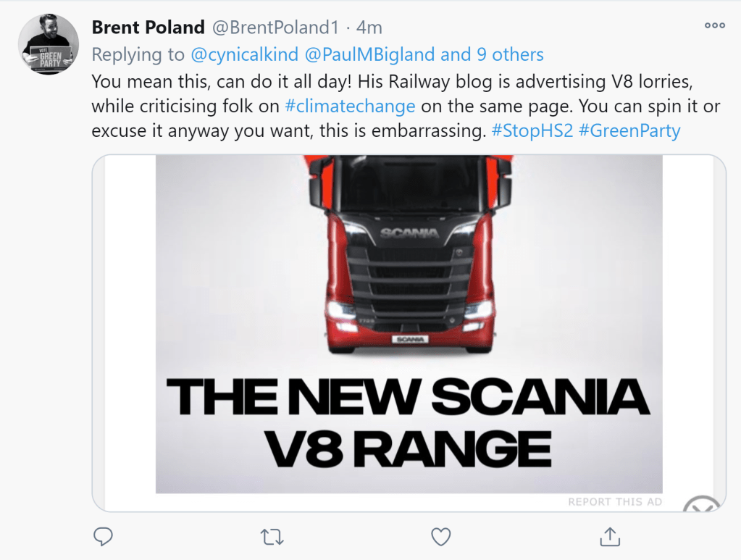Viewport: 741px width, 560px height.
Task: Click the SCANIA logo on truck grille
Action: [x=409, y=233]
